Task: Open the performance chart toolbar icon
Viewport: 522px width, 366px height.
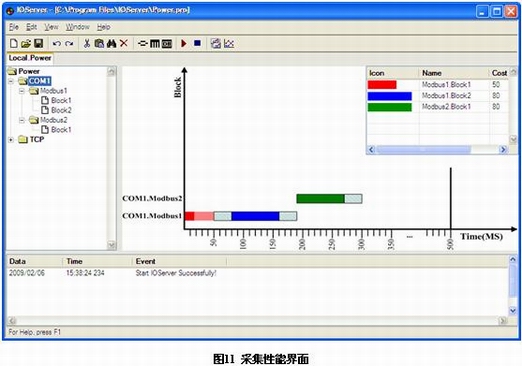Action: coord(229,43)
